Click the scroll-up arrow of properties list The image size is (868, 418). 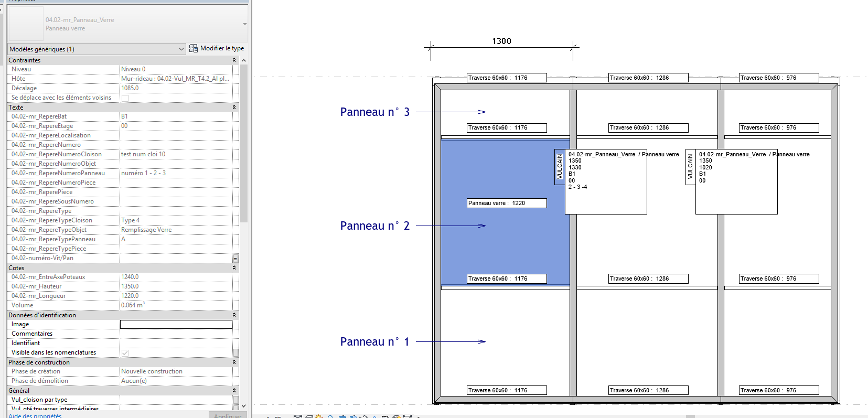[243, 60]
